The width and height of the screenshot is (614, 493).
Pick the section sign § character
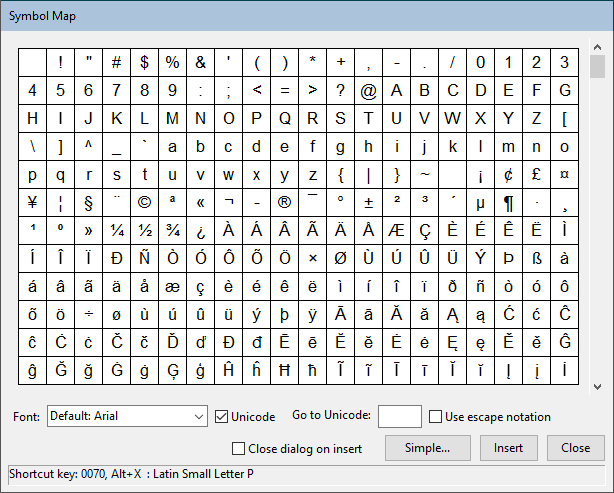tap(88, 202)
